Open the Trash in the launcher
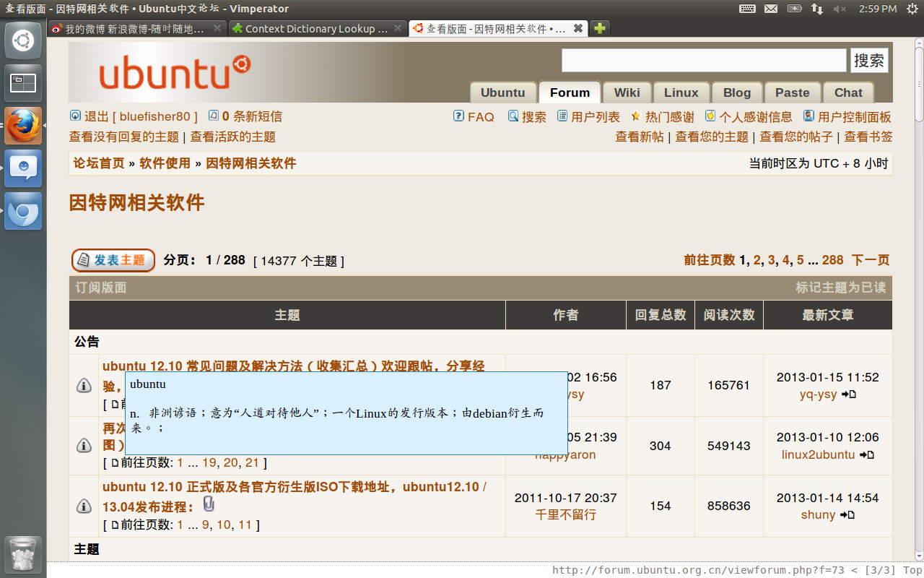This screenshot has height=578, width=924. [x=23, y=554]
